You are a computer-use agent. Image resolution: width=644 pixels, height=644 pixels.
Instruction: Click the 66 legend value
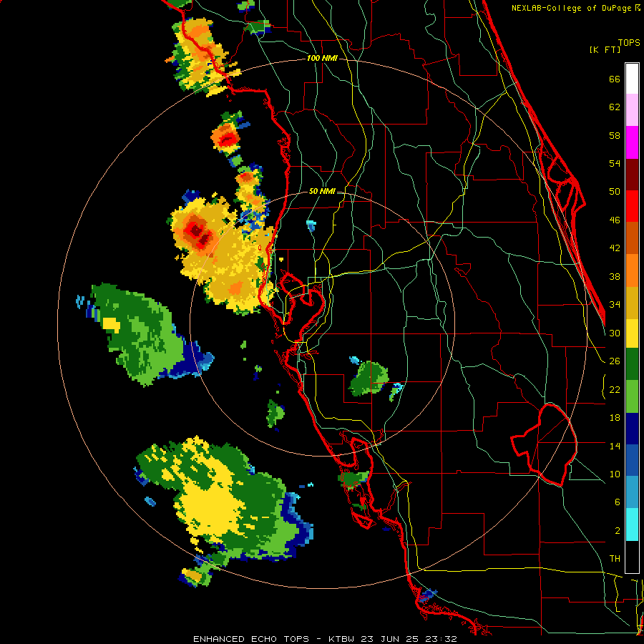pyautogui.click(x=615, y=79)
